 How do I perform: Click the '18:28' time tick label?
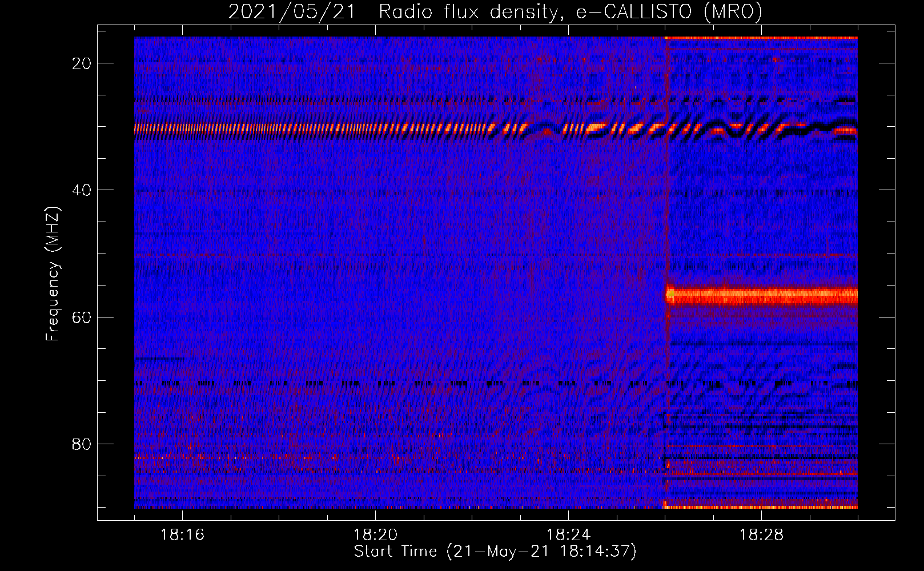click(x=761, y=535)
